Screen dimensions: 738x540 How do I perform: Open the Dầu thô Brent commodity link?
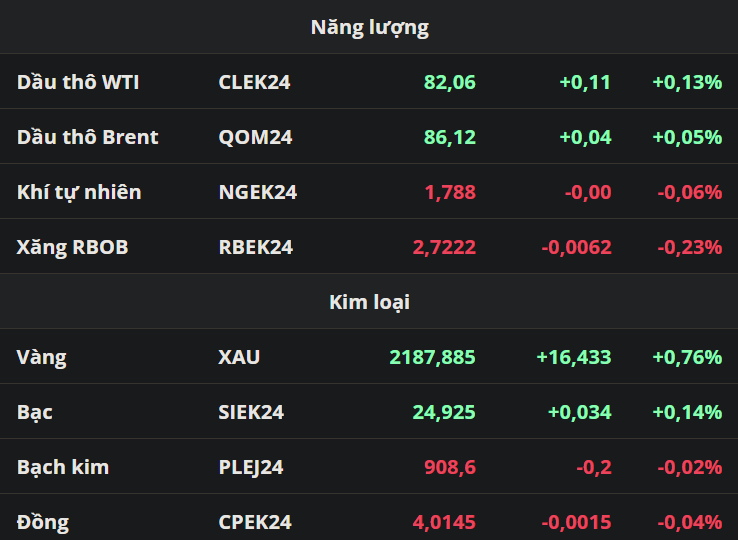pyautogui.click(x=88, y=137)
